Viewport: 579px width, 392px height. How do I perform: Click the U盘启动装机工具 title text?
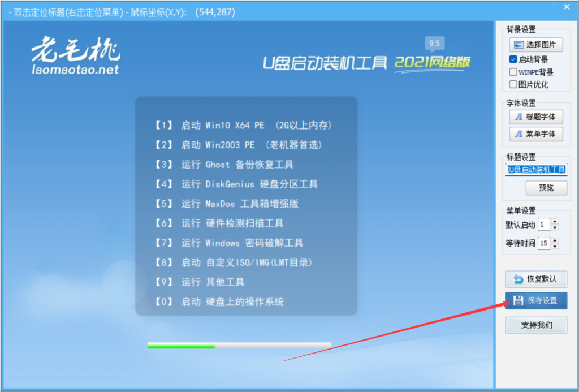325,63
